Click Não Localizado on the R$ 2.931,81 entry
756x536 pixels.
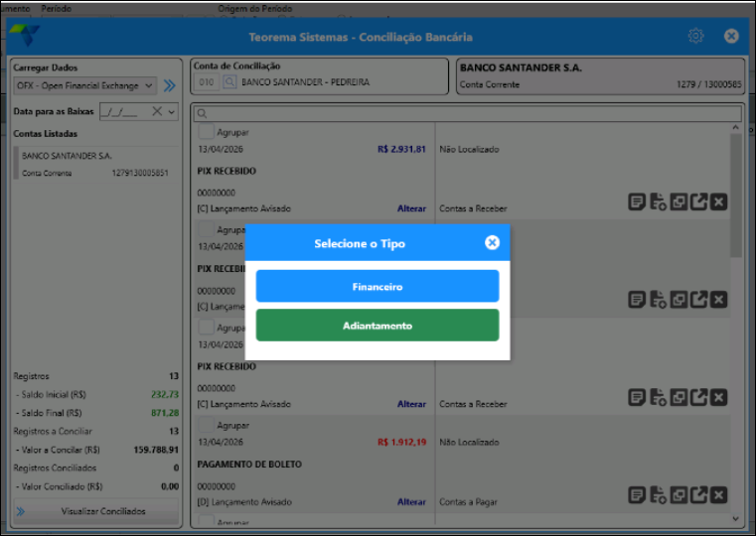pos(469,149)
